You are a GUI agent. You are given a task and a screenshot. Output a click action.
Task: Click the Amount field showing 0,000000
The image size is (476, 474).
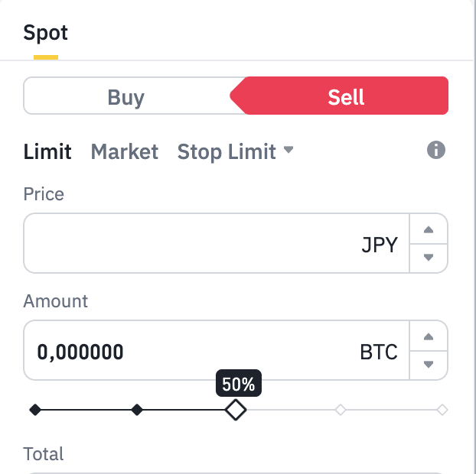217,350
